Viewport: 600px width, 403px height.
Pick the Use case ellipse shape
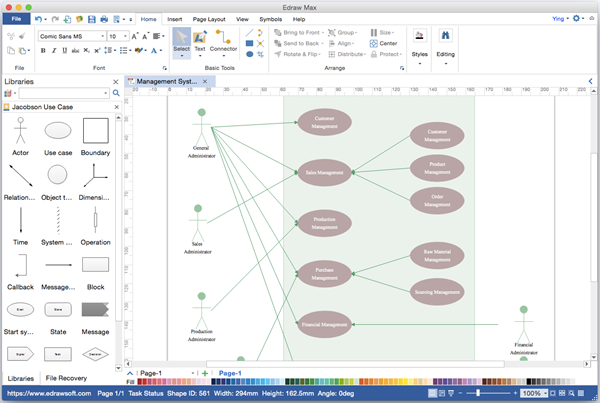coord(58,131)
